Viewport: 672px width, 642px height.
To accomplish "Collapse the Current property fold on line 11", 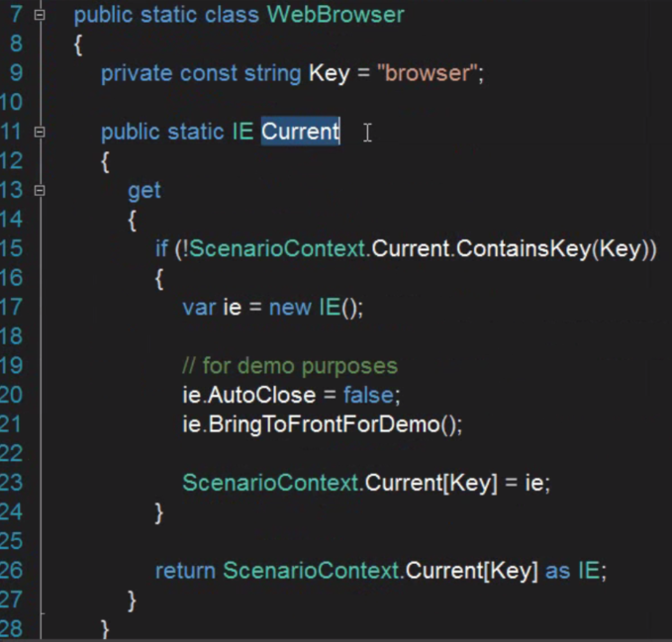I will (40, 131).
